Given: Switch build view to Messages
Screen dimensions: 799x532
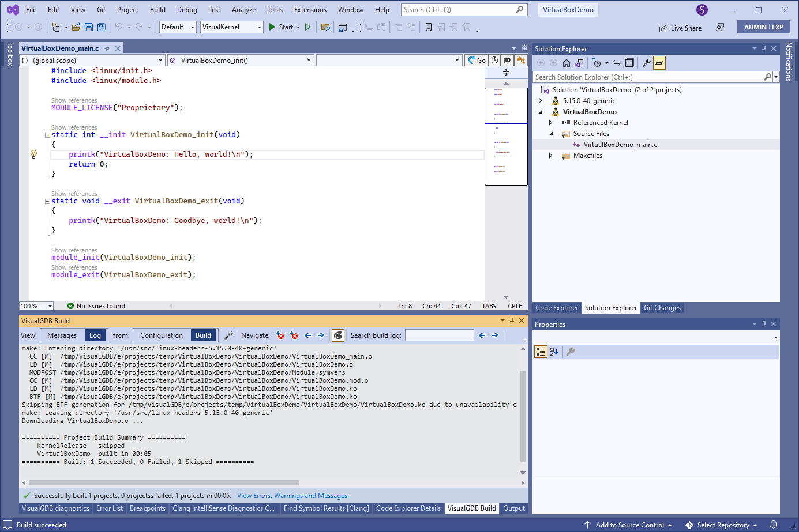Looking at the screenshot, I should click(62, 335).
